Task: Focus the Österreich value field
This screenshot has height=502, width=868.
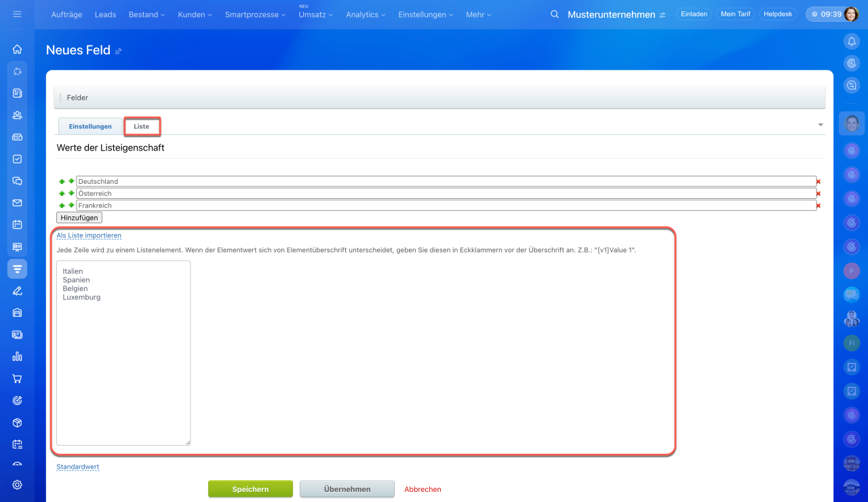Action: [446, 193]
